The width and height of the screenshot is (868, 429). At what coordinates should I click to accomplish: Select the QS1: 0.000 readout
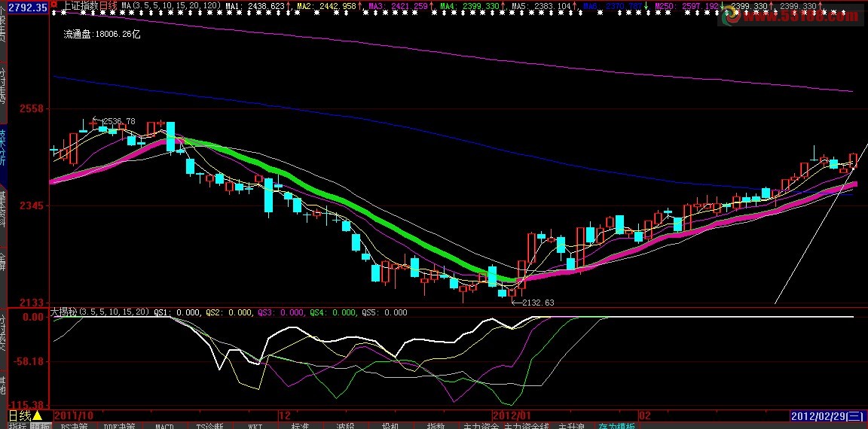pos(177,312)
